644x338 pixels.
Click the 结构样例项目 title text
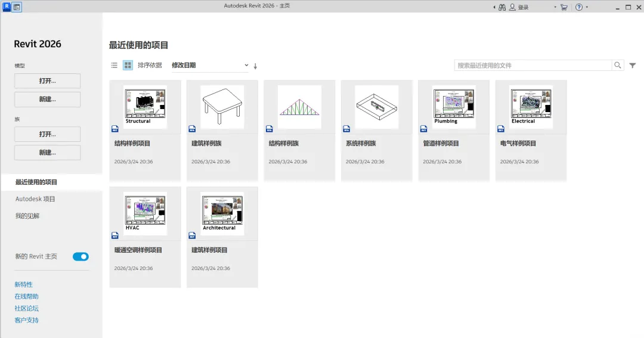[x=132, y=143]
